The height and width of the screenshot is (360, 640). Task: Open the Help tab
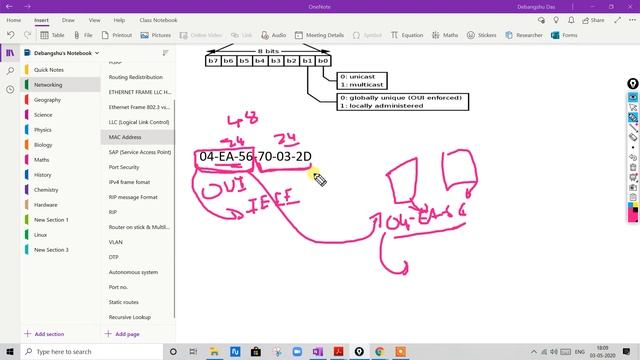point(119,20)
